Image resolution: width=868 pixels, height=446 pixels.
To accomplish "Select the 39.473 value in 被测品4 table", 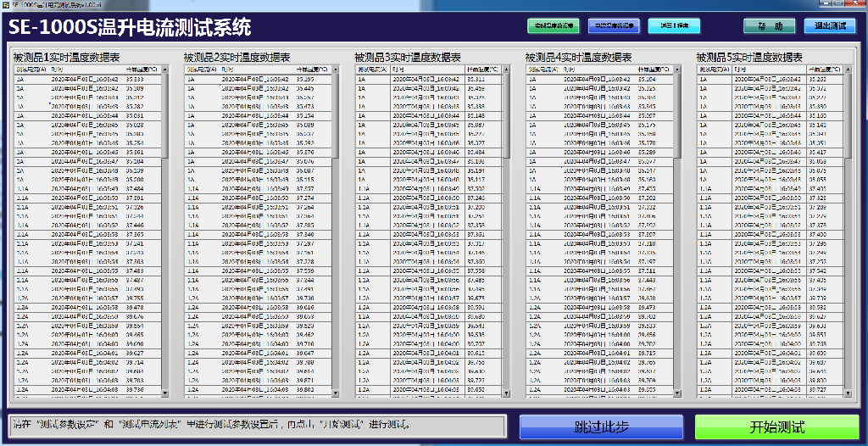I will click(x=647, y=306).
